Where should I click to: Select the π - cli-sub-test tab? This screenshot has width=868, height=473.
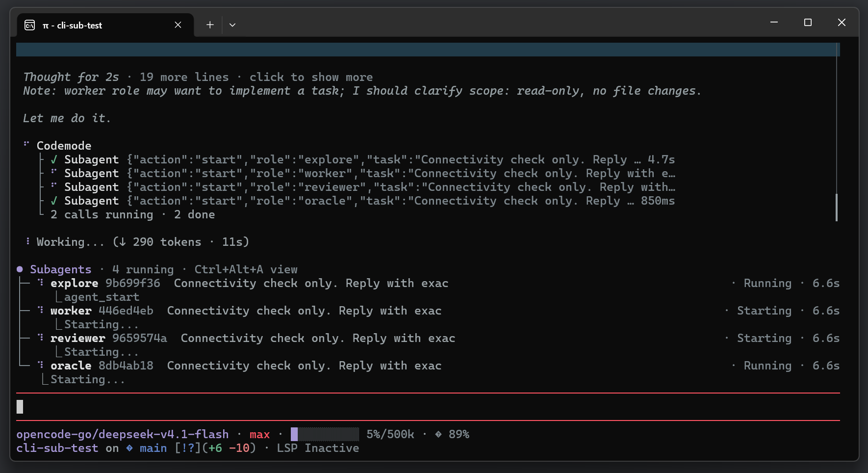coord(105,25)
